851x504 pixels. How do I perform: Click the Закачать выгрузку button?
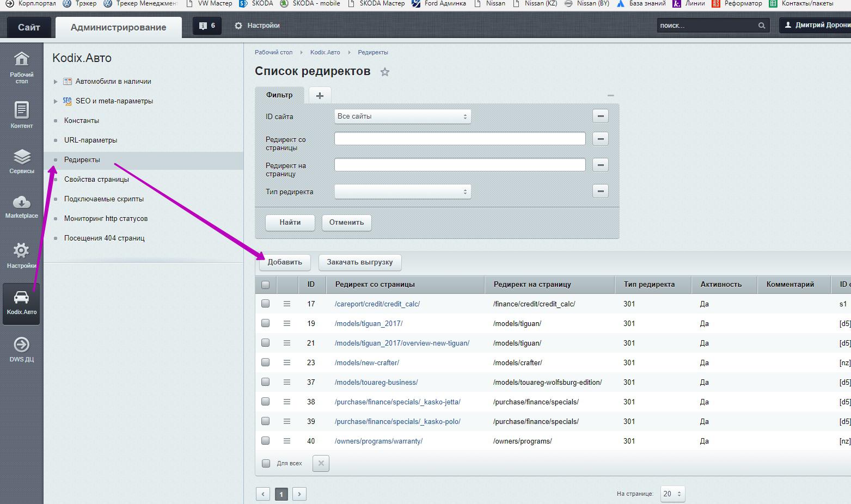coord(359,262)
